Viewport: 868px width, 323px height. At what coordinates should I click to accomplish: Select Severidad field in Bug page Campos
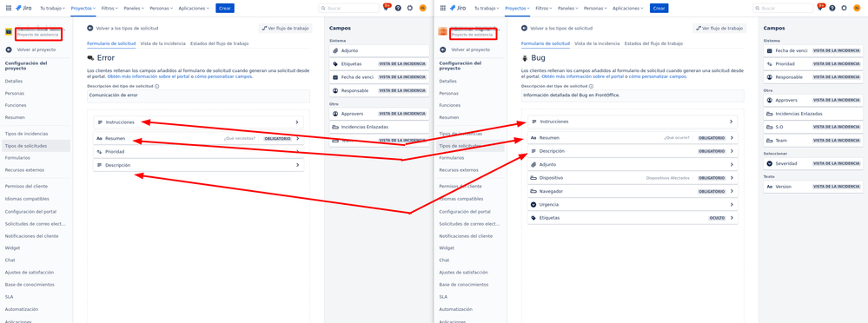coord(812,163)
